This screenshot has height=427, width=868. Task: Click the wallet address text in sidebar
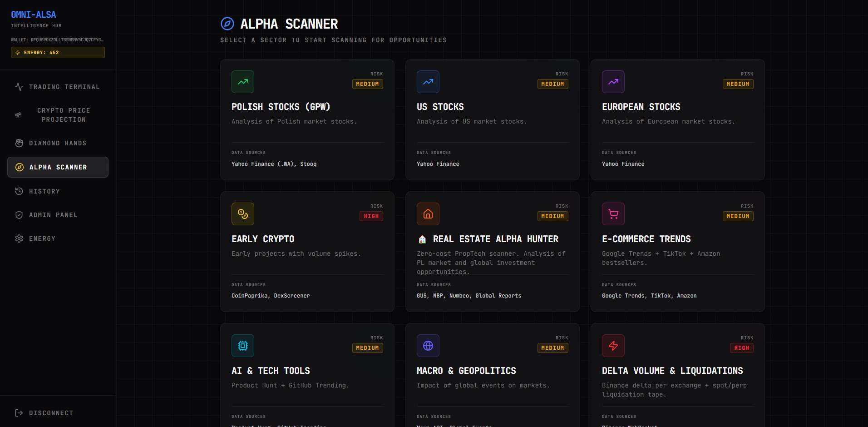57,40
